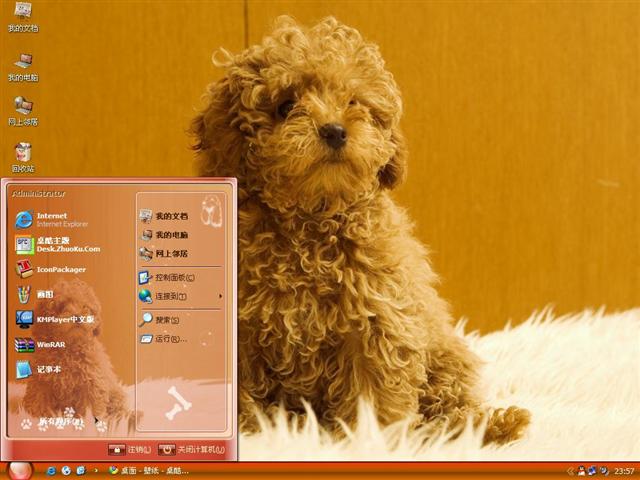
Task: Click the round Start button on the taskbar
Action: (20, 471)
